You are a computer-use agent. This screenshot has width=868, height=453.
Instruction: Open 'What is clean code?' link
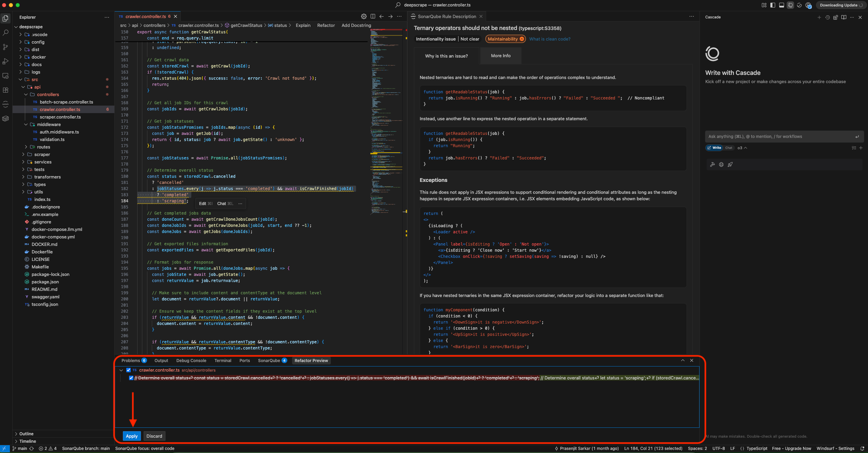549,39
